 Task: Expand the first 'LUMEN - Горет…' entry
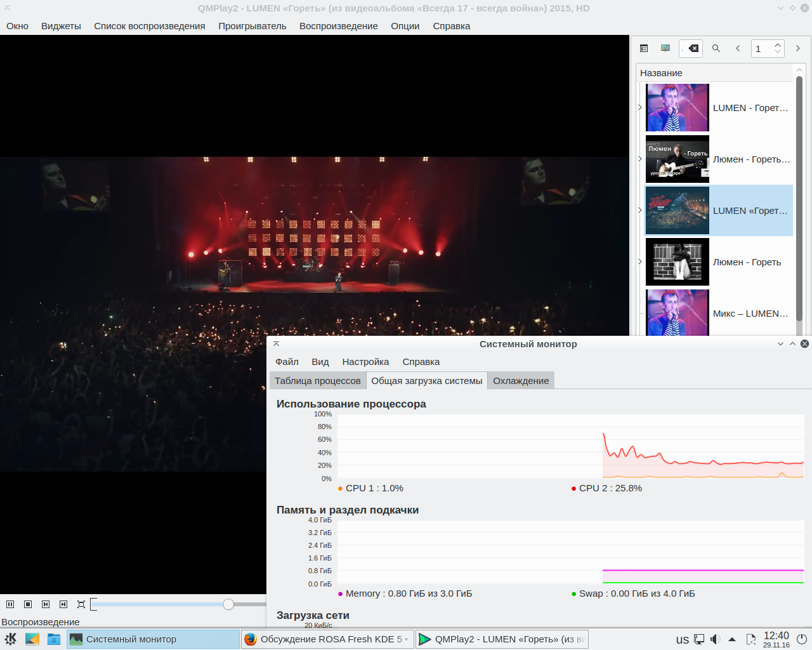pyautogui.click(x=640, y=108)
